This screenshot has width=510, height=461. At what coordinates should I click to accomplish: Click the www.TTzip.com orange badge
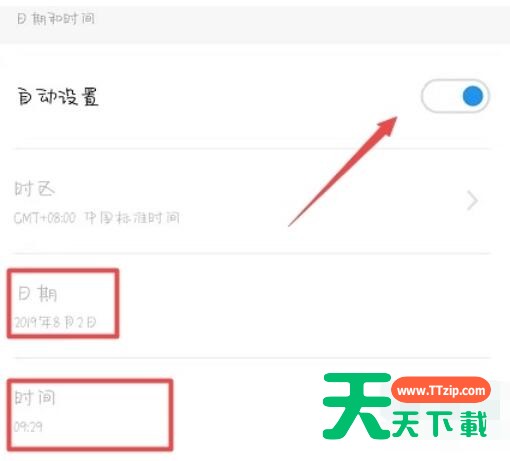coord(441,390)
